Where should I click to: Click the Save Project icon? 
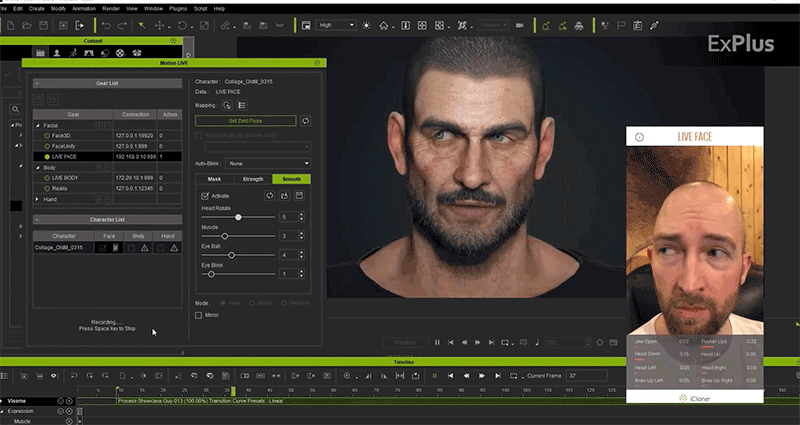tap(44, 26)
